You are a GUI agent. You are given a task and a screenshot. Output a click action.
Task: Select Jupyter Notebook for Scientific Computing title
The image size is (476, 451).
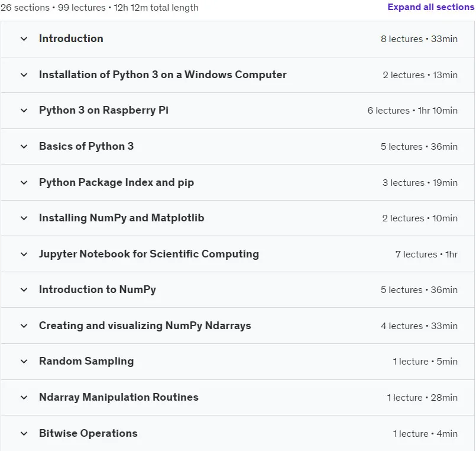[x=149, y=254]
